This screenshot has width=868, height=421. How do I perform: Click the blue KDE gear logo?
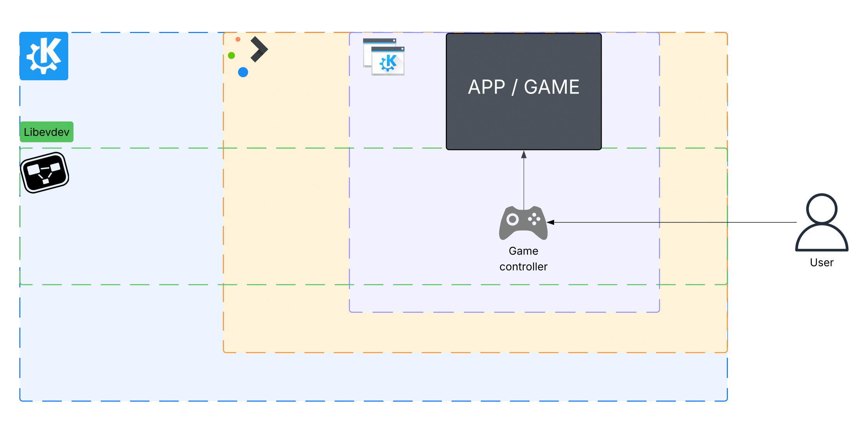[44, 56]
